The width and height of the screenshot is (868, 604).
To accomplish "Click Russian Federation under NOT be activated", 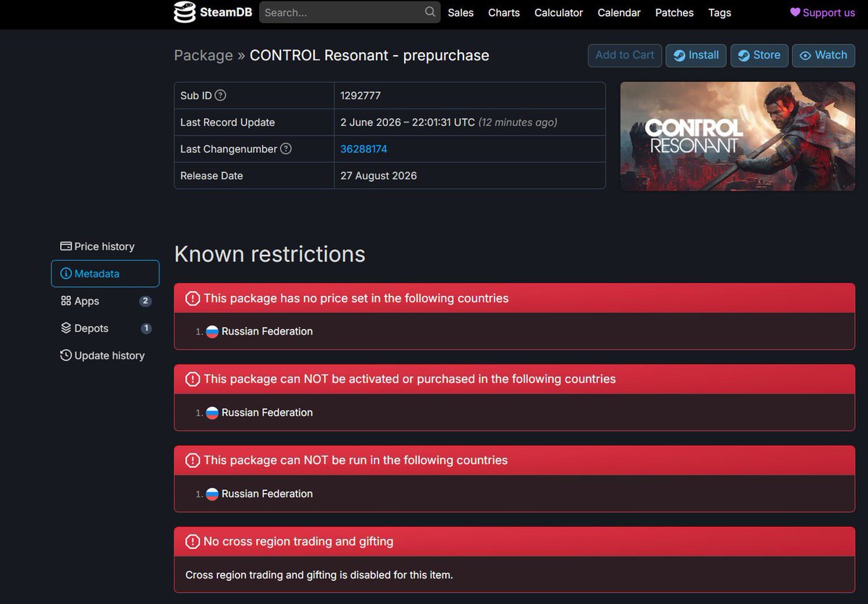I will coord(267,413).
